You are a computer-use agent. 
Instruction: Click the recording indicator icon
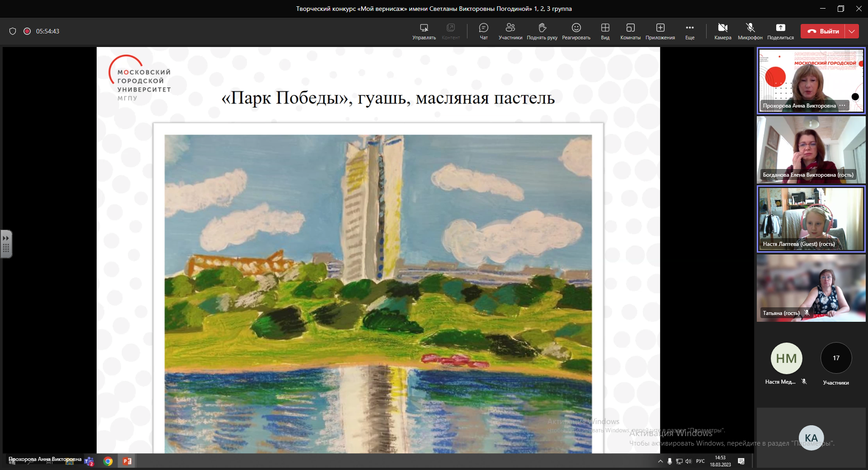tap(27, 31)
